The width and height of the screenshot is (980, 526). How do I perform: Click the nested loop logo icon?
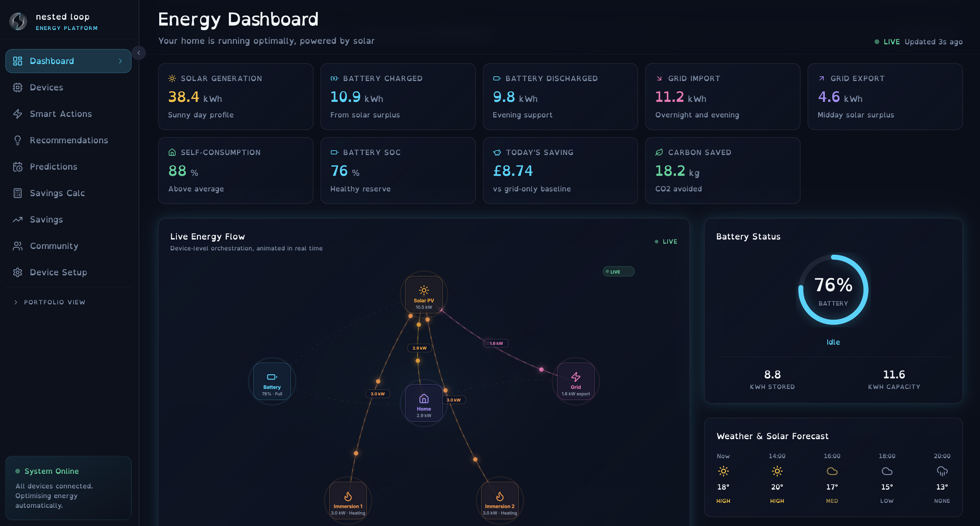18,22
